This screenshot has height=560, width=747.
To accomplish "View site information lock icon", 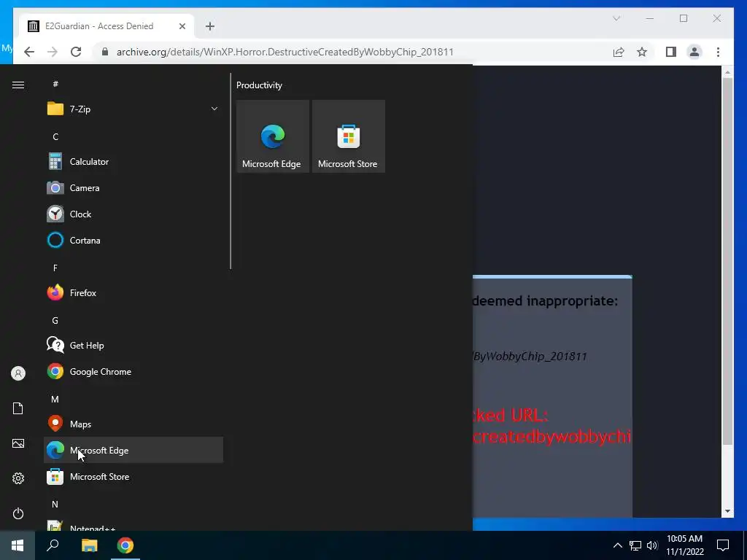I will click(105, 52).
